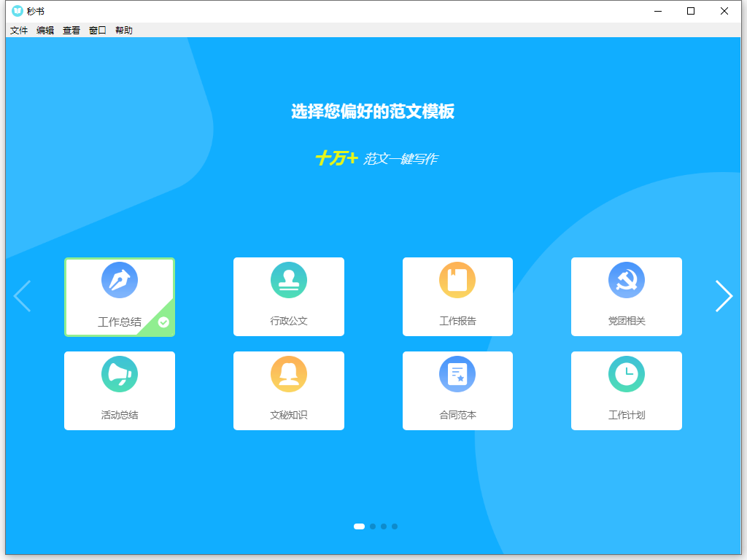Viewport: 747px width, 560px height.
Task: Open the 文件 menu
Action: pyautogui.click(x=19, y=31)
